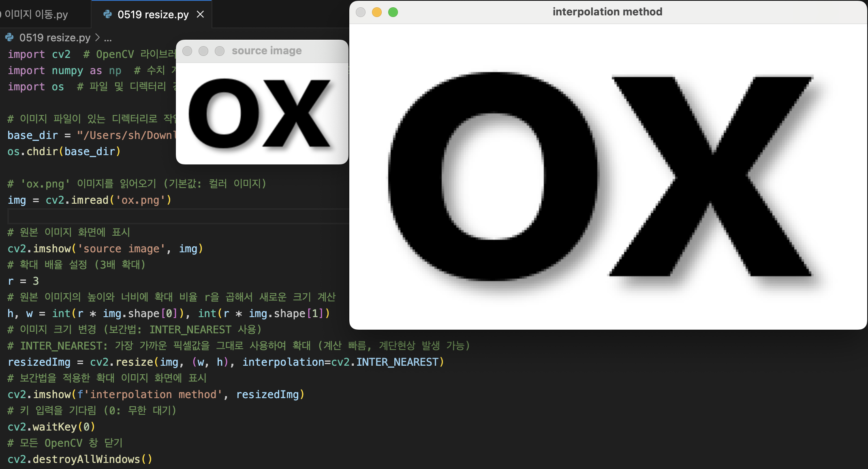Click the Python icon in breadcrumb

click(10, 38)
